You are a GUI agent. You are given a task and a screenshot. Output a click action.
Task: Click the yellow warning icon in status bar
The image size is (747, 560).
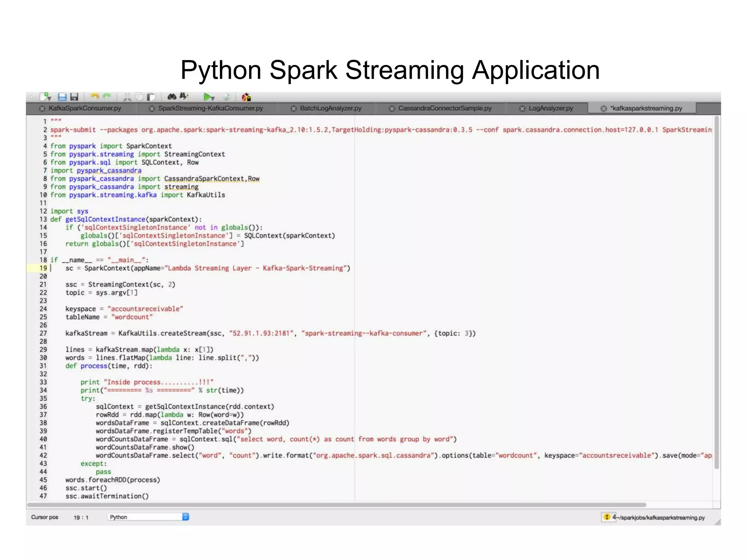pos(607,517)
